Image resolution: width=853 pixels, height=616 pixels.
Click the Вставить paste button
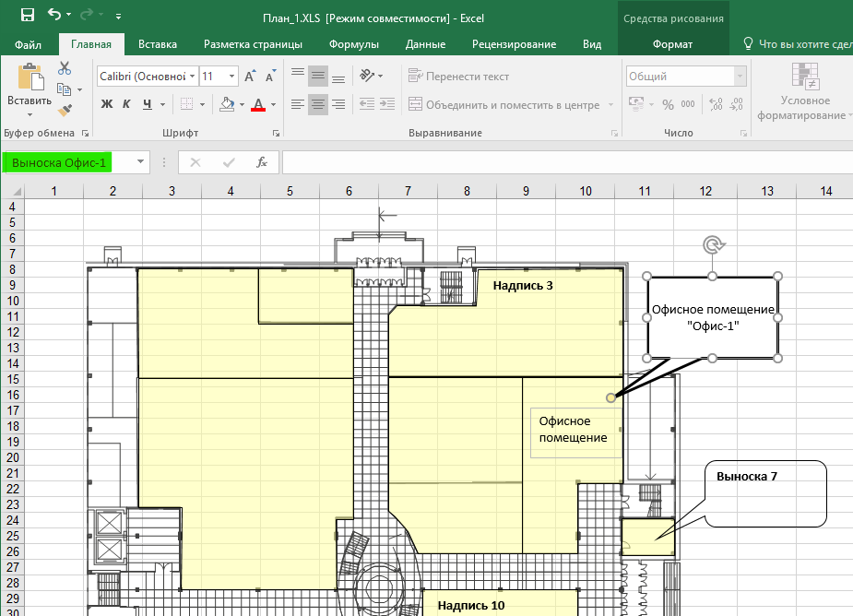pos(30,101)
